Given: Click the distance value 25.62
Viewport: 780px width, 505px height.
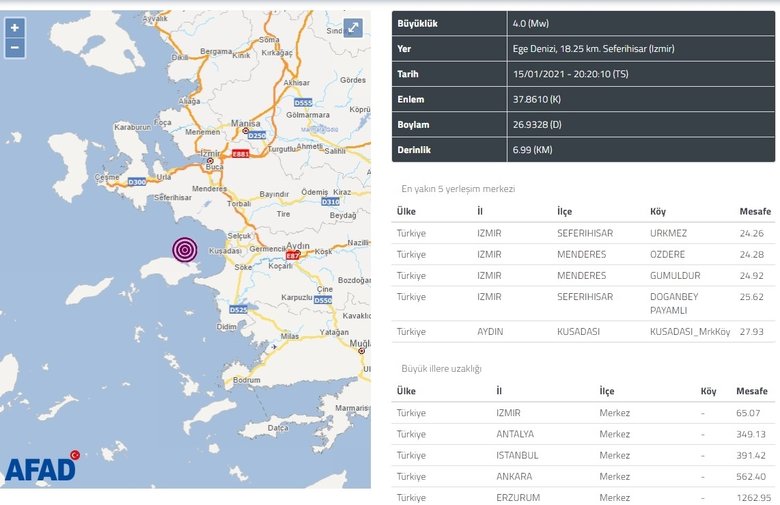Looking at the screenshot, I should pyautogui.click(x=751, y=297).
